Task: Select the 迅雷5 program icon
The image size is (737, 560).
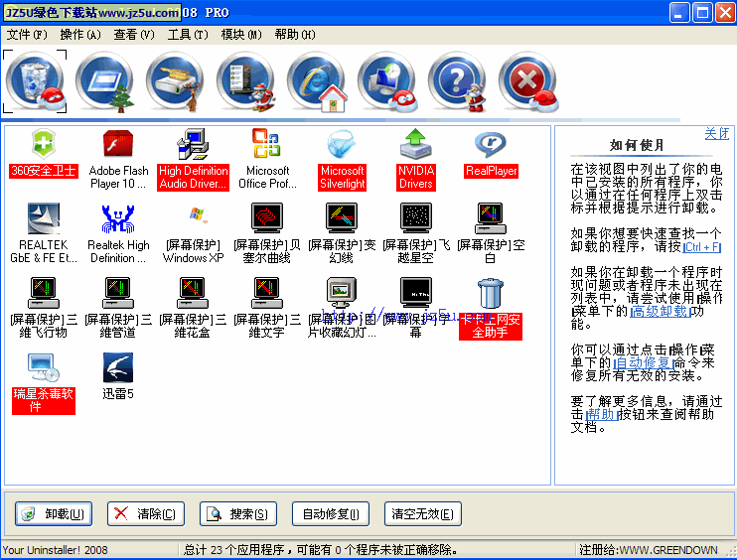Action: pyautogui.click(x=118, y=367)
